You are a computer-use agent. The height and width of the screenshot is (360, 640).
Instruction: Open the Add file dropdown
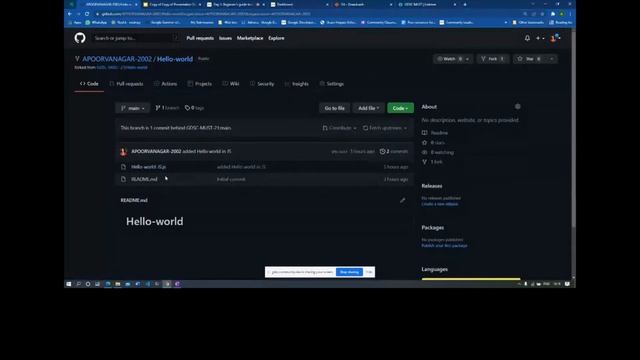tap(369, 108)
